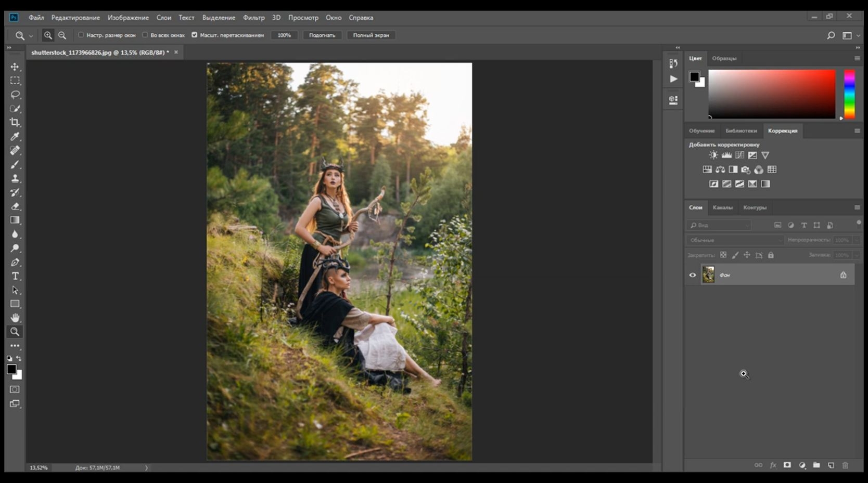Open opacity 'Непрозрачность' dropdown
This screenshot has height=483, width=868.
click(x=856, y=240)
